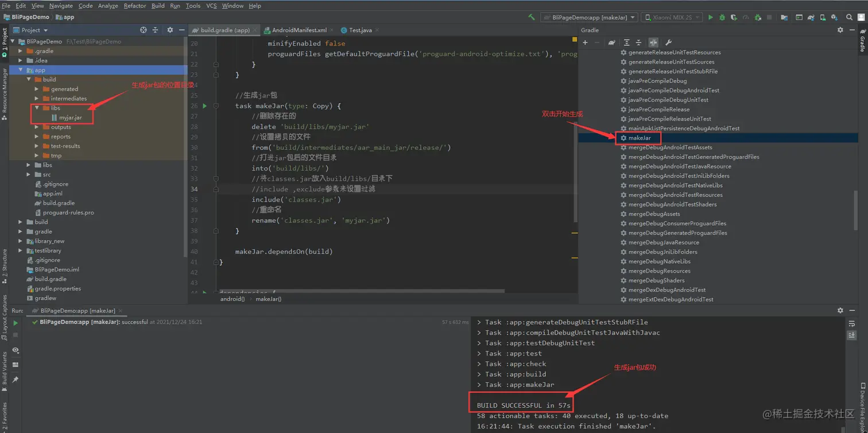Select makeJar task in Gradle panel
Screen dimensions: 868x433
(x=640, y=138)
